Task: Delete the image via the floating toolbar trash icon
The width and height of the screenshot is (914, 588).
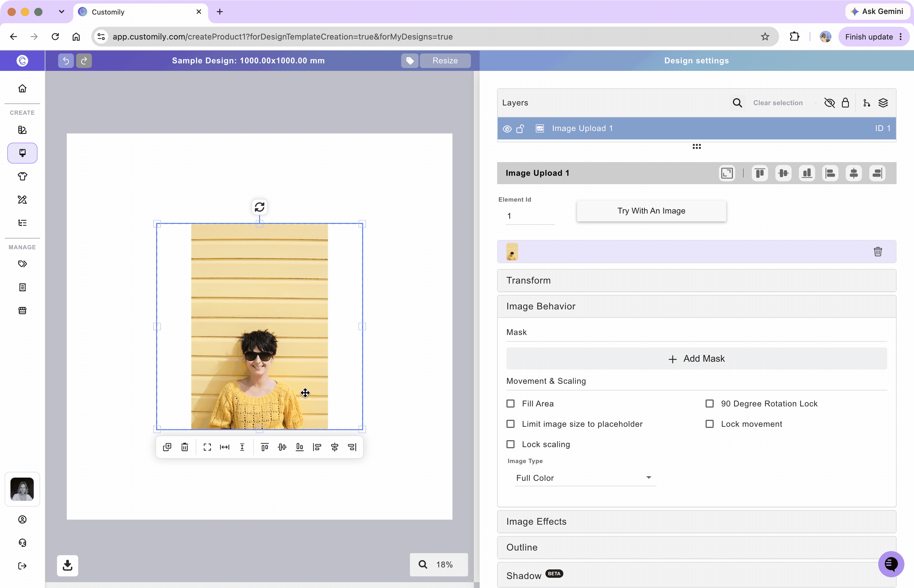Action: pyautogui.click(x=185, y=447)
